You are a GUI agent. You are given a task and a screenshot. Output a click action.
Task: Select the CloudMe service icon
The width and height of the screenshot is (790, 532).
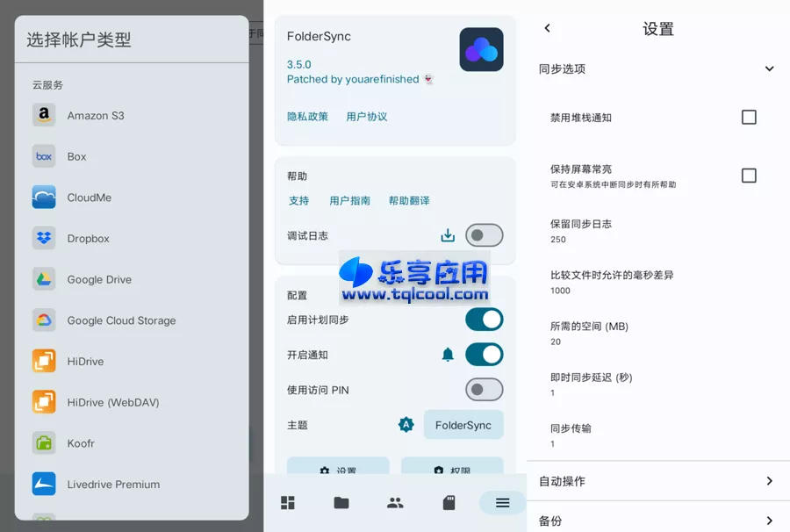pos(44,197)
